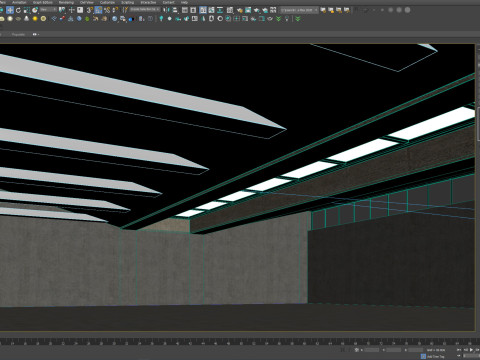Click the Y coordinate input field
The height and width of the screenshot is (360, 480).
pyautogui.click(x=394, y=350)
